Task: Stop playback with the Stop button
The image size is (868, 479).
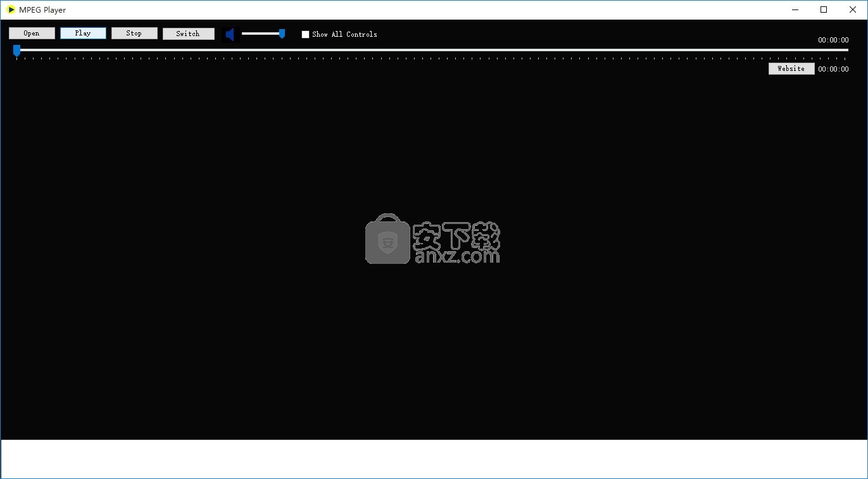Action: click(134, 34)
